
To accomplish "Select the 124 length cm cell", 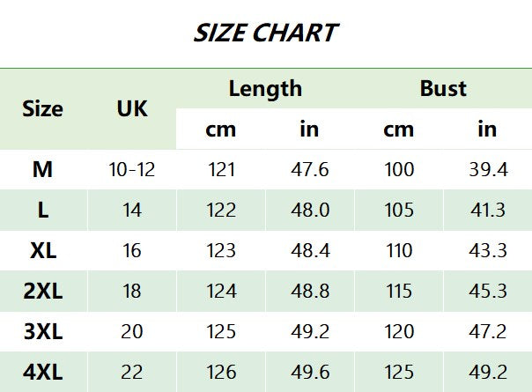I will click(x=221, y=292).
